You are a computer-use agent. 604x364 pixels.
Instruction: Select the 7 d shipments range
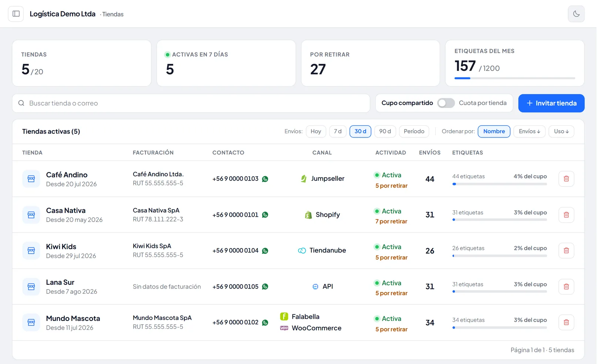tap(338, 131)
